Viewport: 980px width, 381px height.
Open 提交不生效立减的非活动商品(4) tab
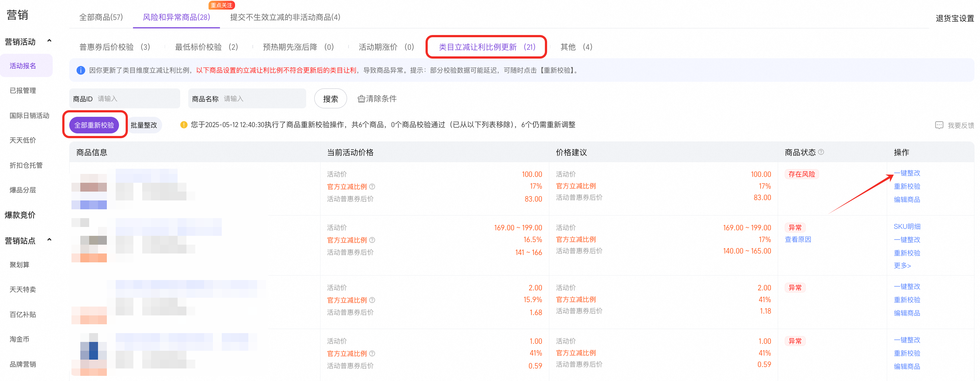[285, 17]
